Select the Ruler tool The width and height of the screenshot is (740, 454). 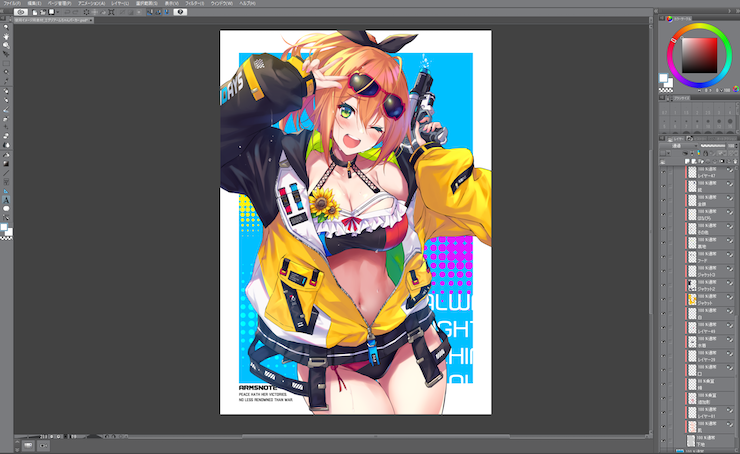tap(6, 191)
